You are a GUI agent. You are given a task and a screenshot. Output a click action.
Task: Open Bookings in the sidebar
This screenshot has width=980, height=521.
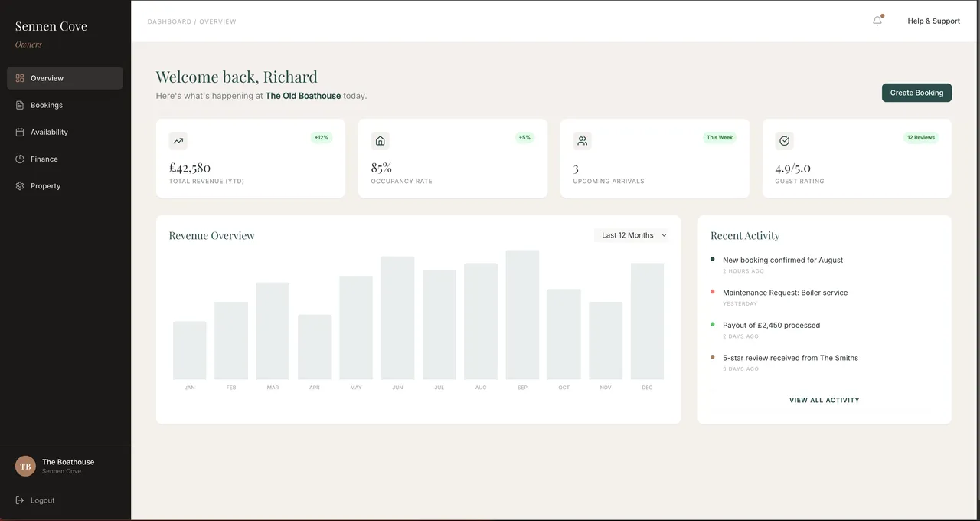(x=46, y=105)
